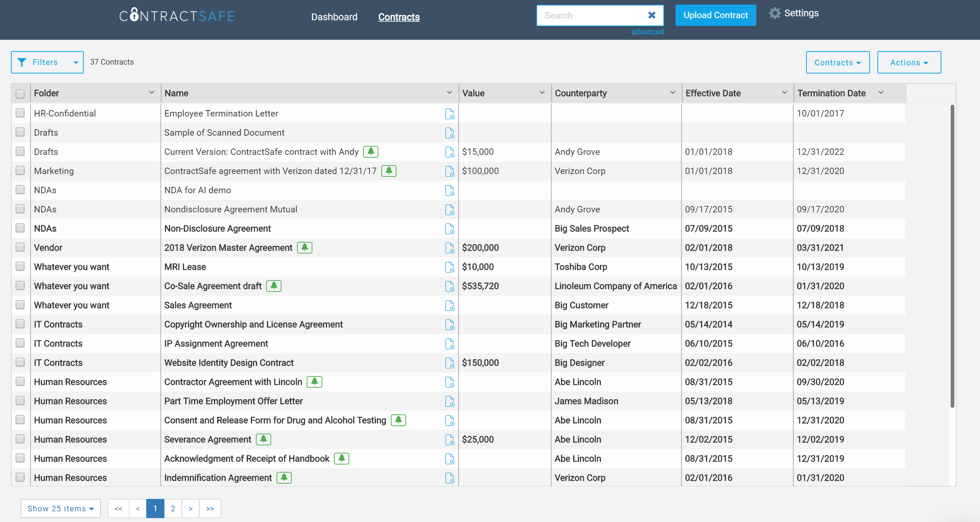Image resolution: width=980 pixels, height=522 pixels.
Task: Set reminder bell on 2018 Verizon Master Agreement
Action: click(x=304, y=247)
